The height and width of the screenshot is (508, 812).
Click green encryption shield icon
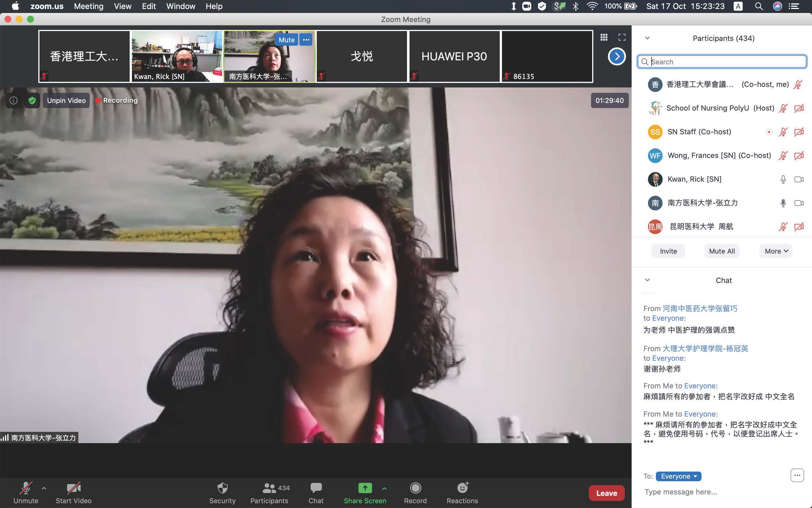[32, 100]
